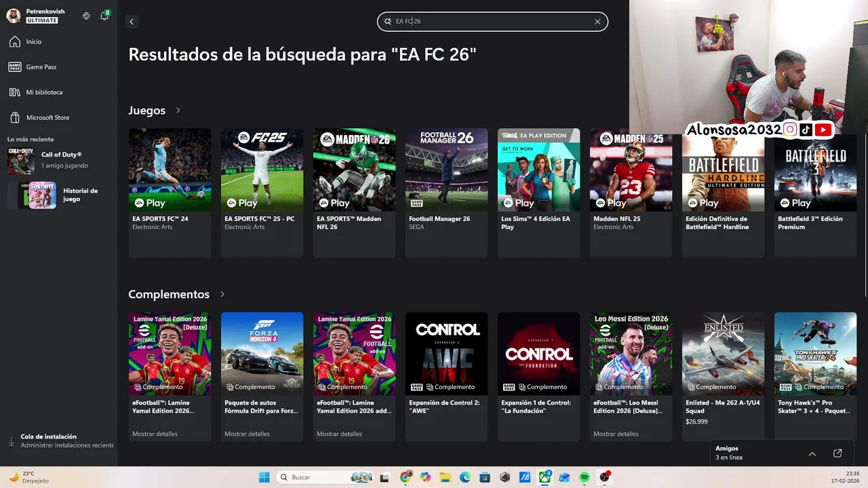Click the $26.999 price on Enlisted

click(x=696, y=422)
